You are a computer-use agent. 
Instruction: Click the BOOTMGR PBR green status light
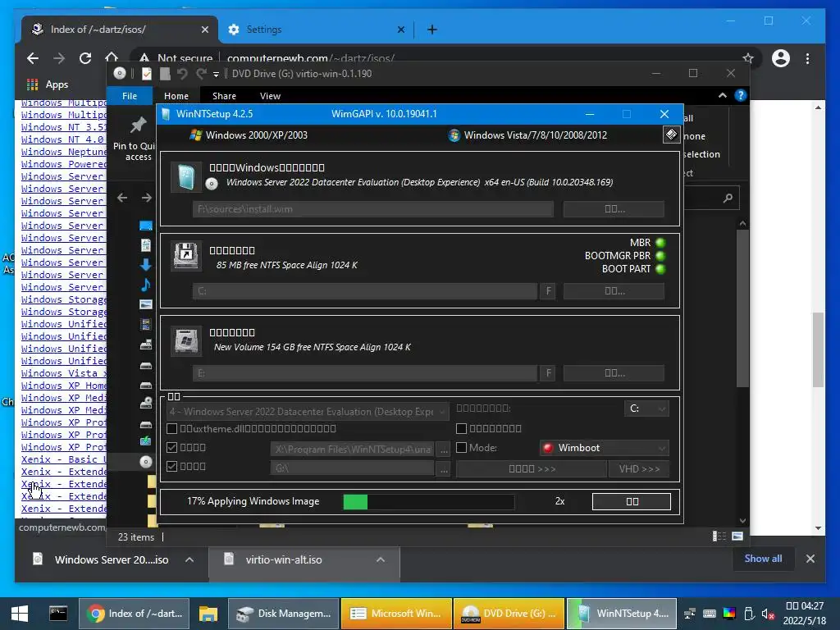coord(660,256)
